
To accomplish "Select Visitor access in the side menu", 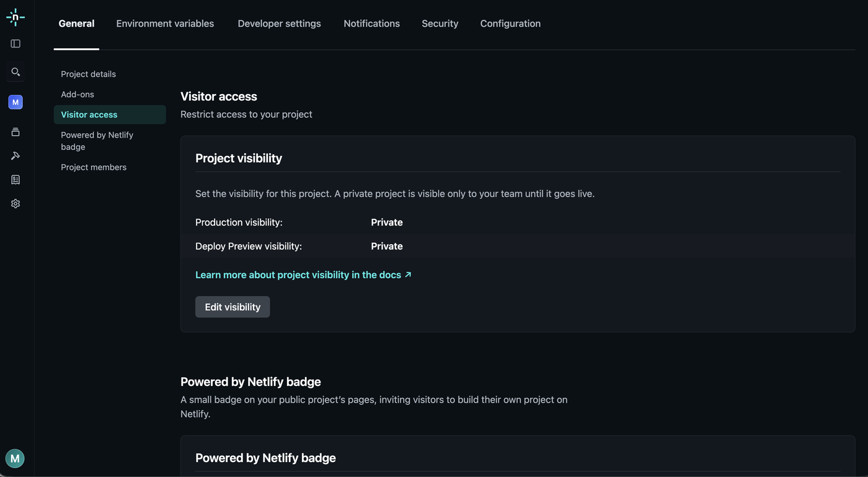I will [110, 115].
